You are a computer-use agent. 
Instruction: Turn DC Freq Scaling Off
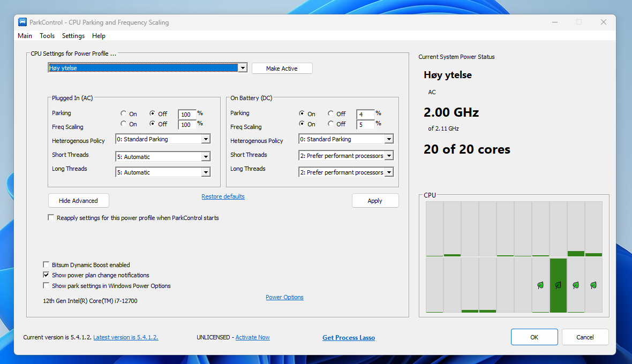[x=330, y=124]
